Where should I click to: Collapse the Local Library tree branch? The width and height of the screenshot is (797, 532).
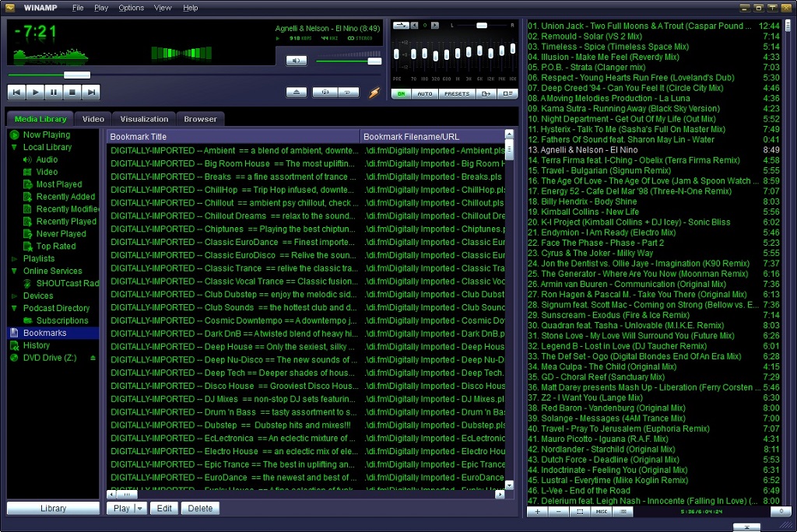click(16, 147)
